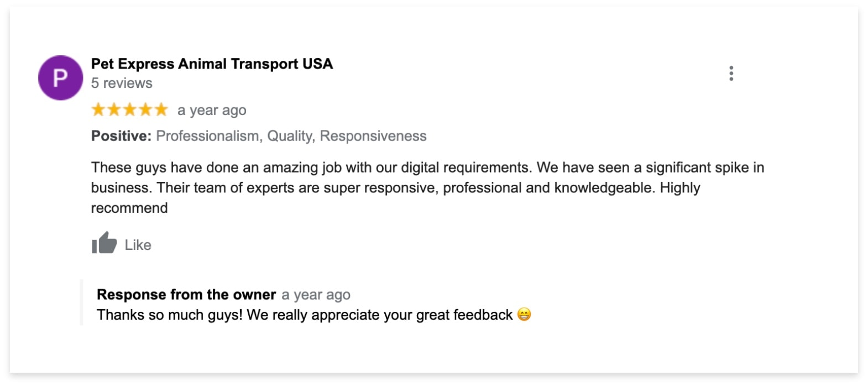Click the grinning emoji in owner response
Viewport: 868px width, 386px height.
[x=524, y=315]
